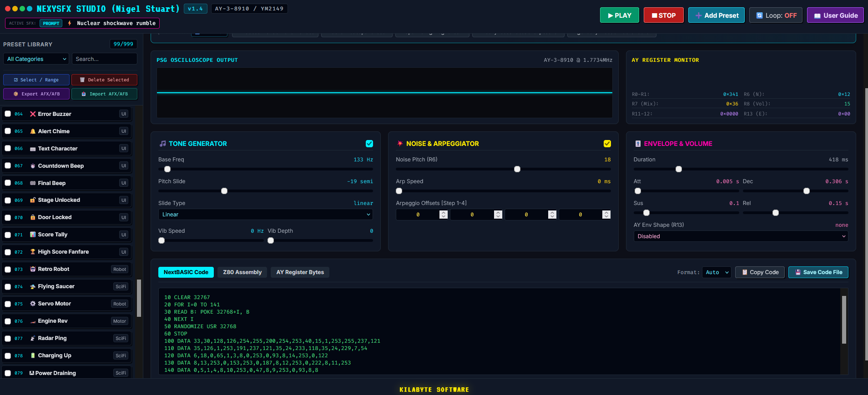The image size is (868, 395).
Task: Tick the Power Draining preset checkbox
Action: click(8, 373)
